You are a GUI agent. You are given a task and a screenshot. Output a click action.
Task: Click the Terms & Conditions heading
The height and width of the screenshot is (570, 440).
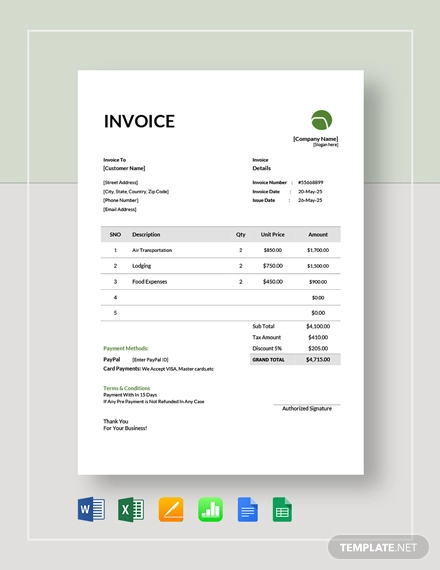point(127,388)
